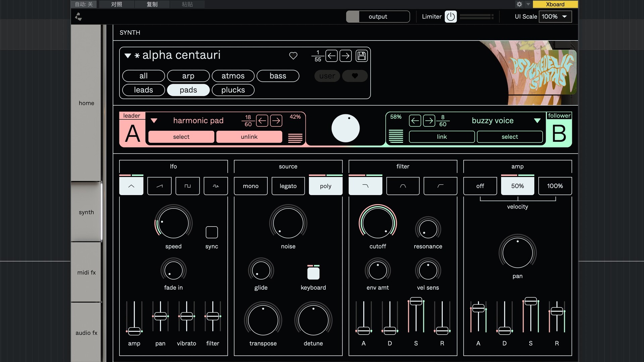Viewport: 644px width, 362px height.
Task: Click the LFO amp slider
Action: 134,317
